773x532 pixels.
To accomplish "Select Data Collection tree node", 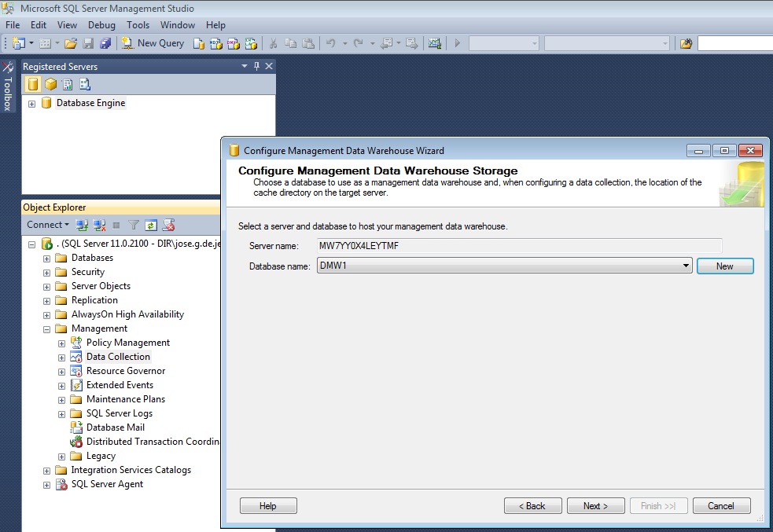I will (x=118, y=357).
